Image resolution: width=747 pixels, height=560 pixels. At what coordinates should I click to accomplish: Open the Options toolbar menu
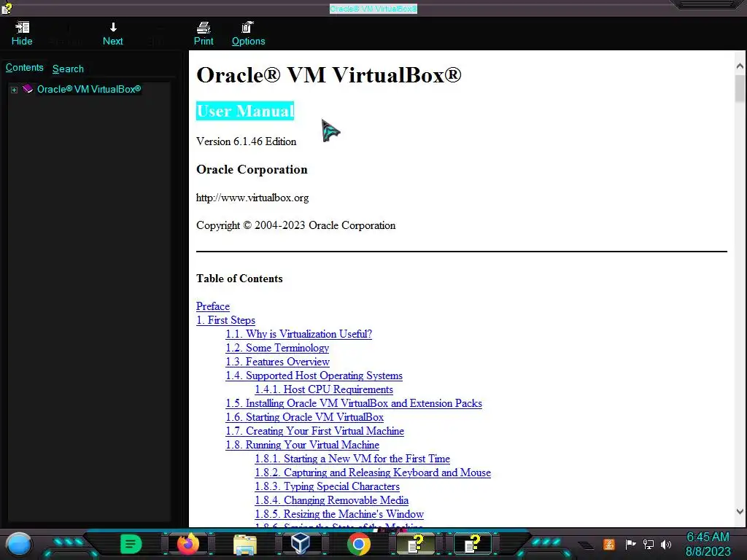click(x=248, y=34)
